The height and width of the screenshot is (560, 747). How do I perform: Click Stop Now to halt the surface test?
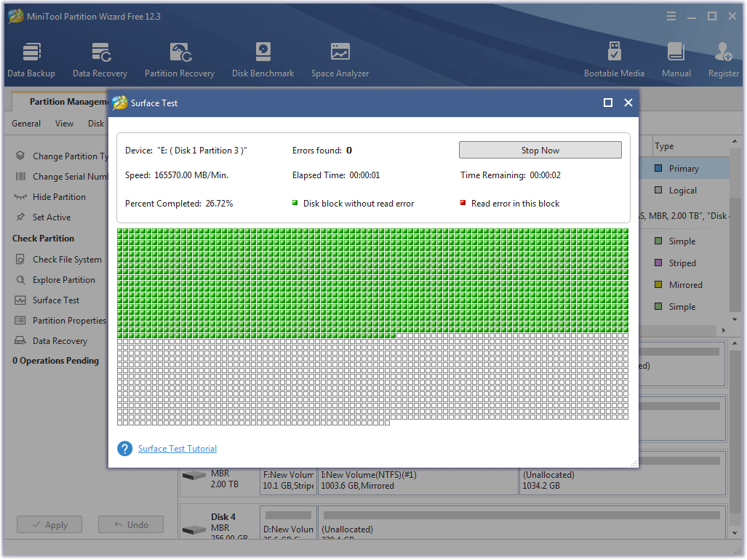(x=540, y=150)
